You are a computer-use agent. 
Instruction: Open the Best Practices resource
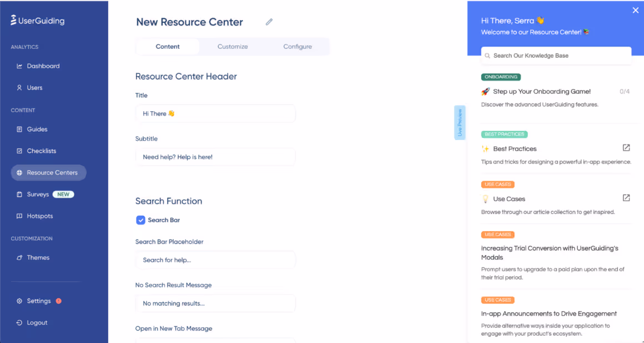point(515,149)
